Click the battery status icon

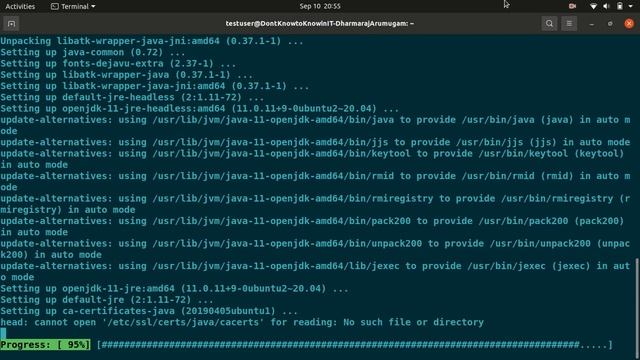point(620,6)
